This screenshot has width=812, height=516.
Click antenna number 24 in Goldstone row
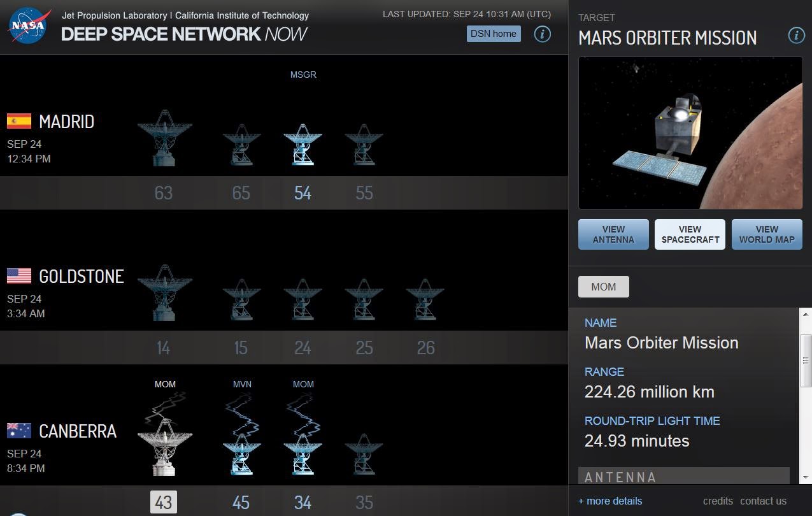tap(303, 348)
